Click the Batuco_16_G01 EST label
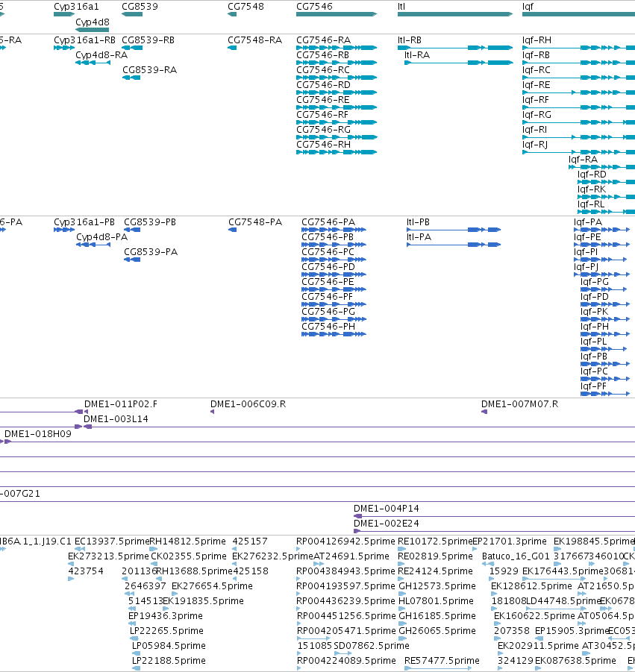The image size is (635, 672). point(516,556)
